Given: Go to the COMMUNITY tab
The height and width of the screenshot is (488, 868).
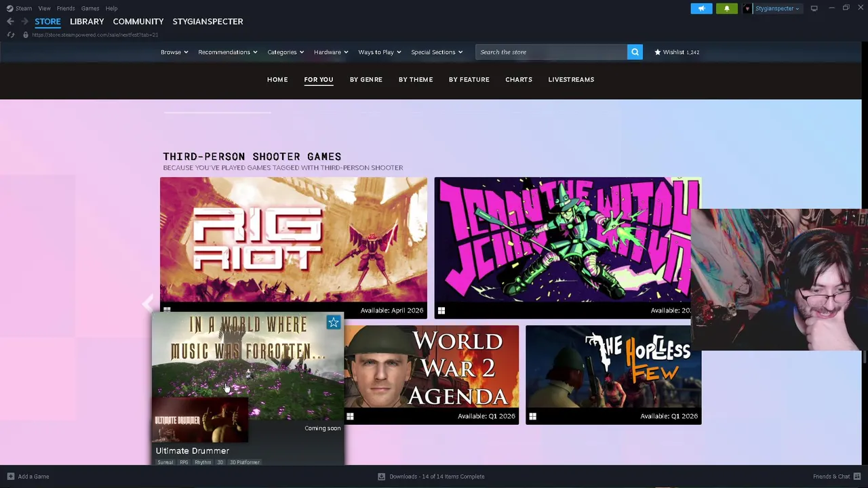Looking at the screenshot, I should point(138,22).
